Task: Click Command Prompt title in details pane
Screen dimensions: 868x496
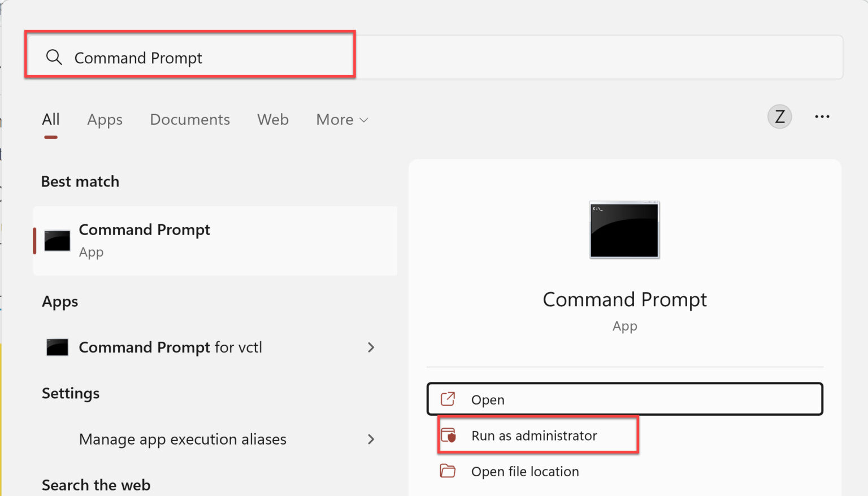Action: pyautogui.click(x=624, y=299)
